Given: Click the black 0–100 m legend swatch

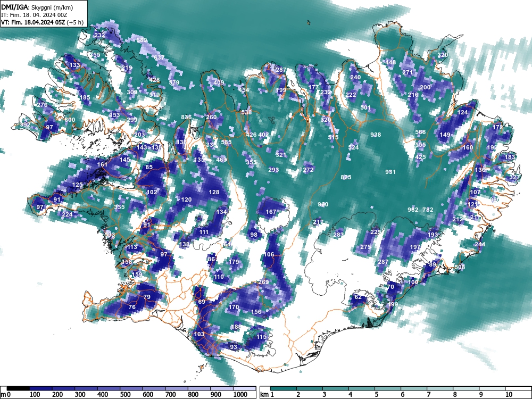Looking at the screenshot, I should (18, 388).
